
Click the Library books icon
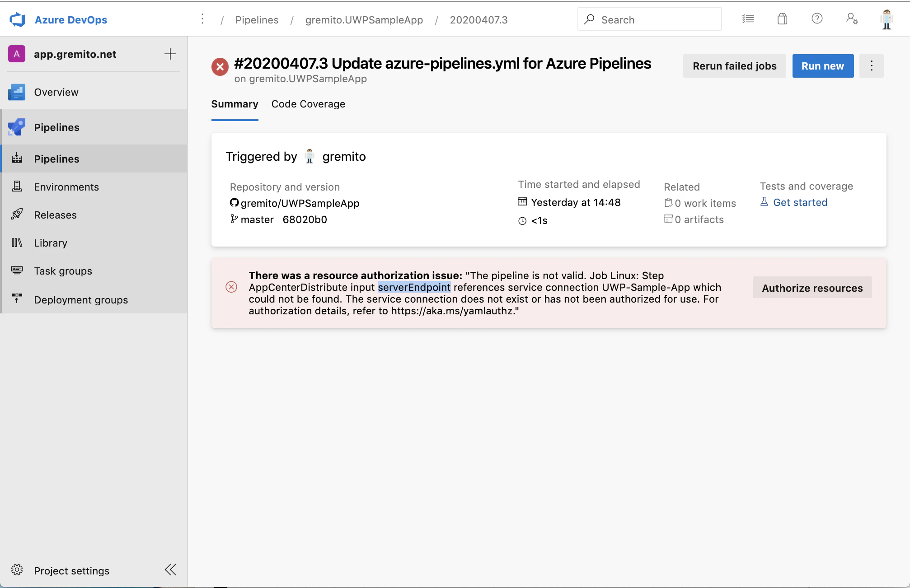tap(17, 243)
